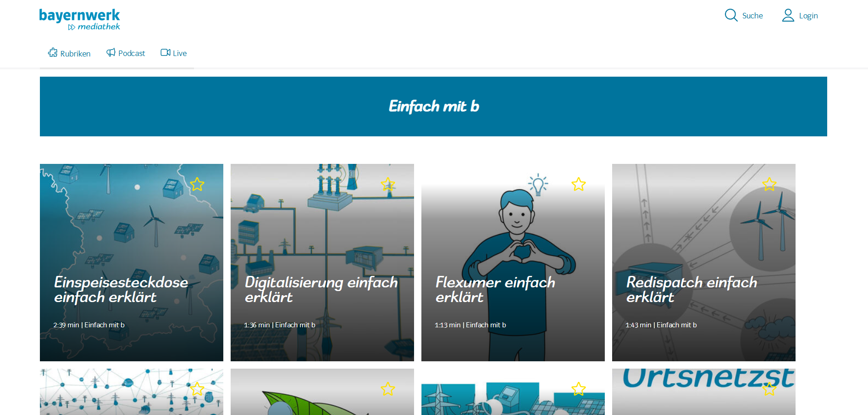This screenshot has width=868, height=415.
Task: Click the Rubriken puzzle icon
Action: coord(53,53)
